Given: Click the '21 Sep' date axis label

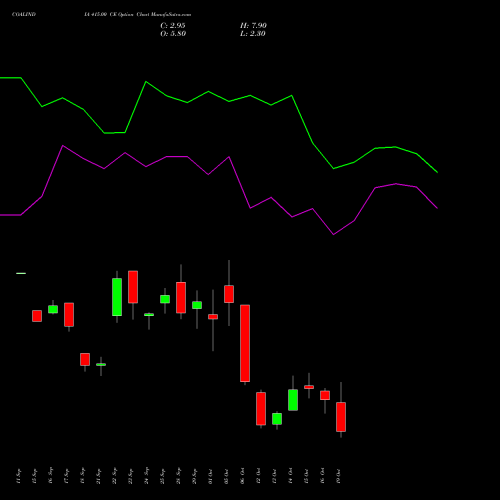Looking at the screenshot, I should coord(98,476).
